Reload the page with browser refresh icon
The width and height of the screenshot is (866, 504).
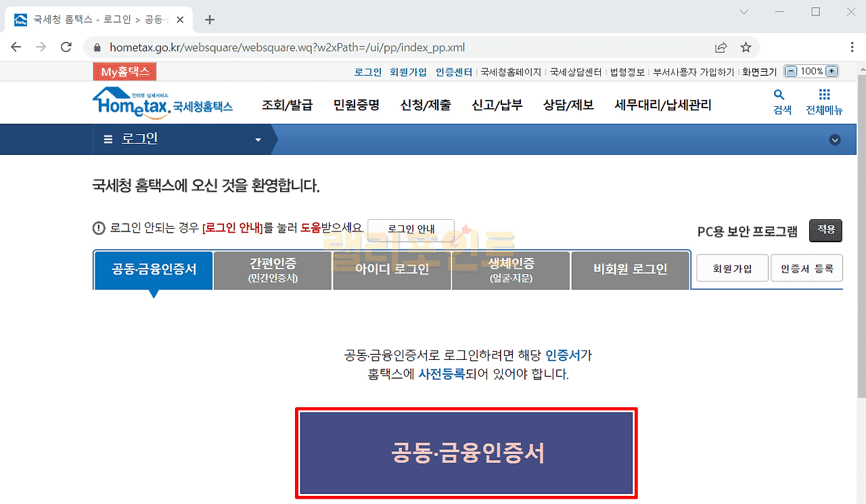coord(66,47)
